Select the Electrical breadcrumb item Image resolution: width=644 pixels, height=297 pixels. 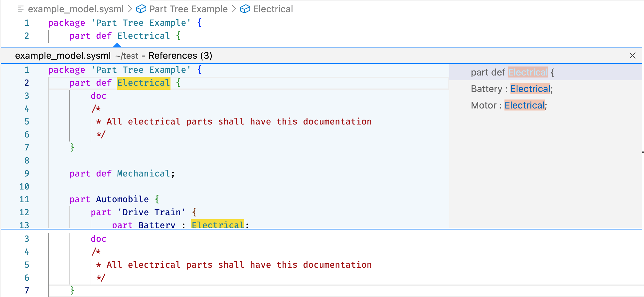273,9
